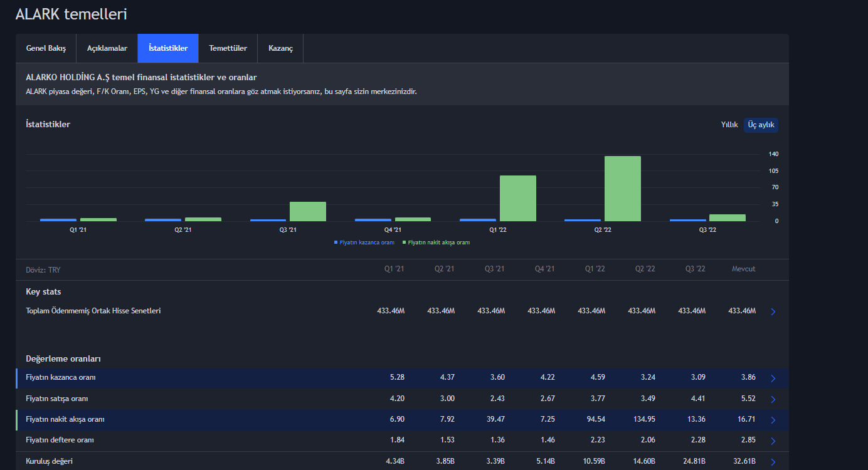The height and width of the screenshot is (470, 868).
Task: Switch to the Açıklamalar tab
Action: click(107, 48)
